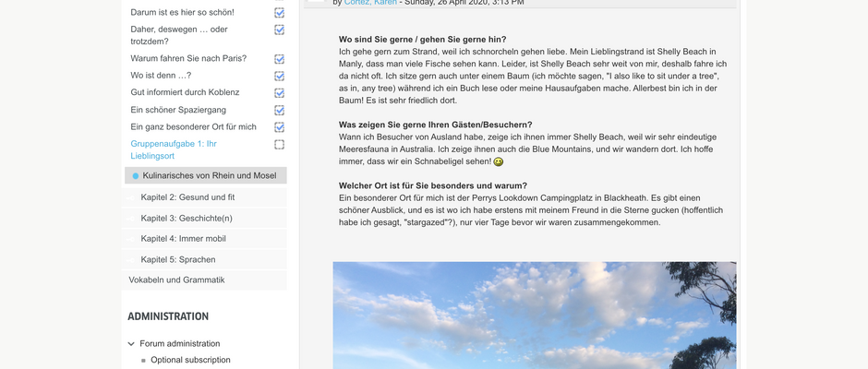Image resolution: width=868 pixels, height=369 pixels.
Task: Click arrow icon beside Kapitel 4
Action: [x=130, y=240]
